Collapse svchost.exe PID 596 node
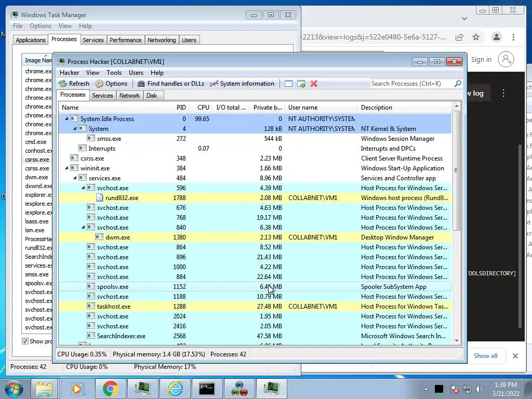The height and width of the screenshot is (399, 532). coord(83,188)
